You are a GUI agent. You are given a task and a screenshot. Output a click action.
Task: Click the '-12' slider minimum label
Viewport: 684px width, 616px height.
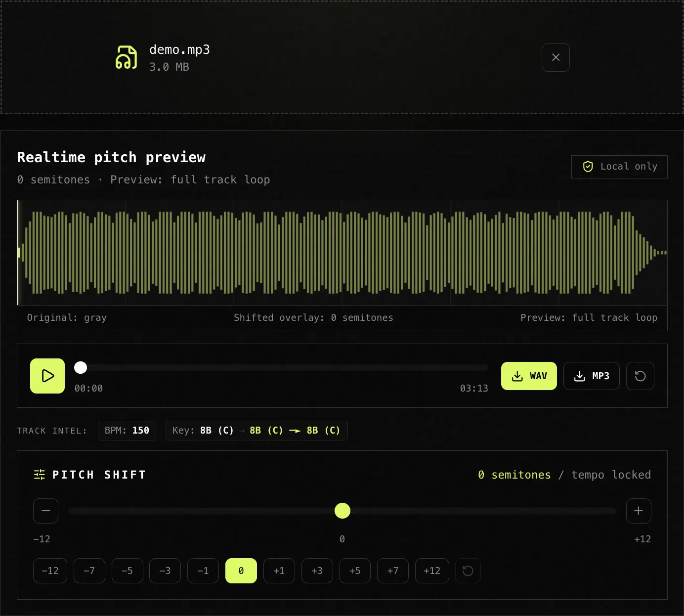pos(42,539)
